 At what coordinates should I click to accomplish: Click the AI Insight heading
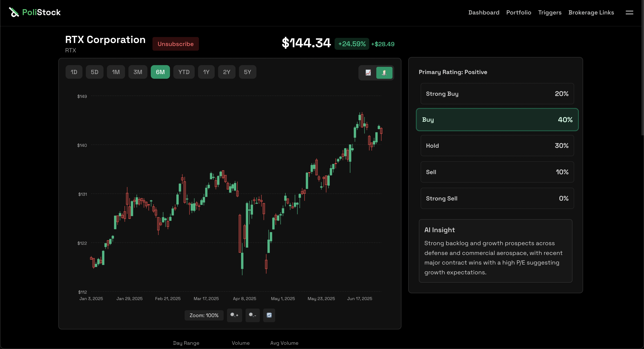(x=440, y=230)
